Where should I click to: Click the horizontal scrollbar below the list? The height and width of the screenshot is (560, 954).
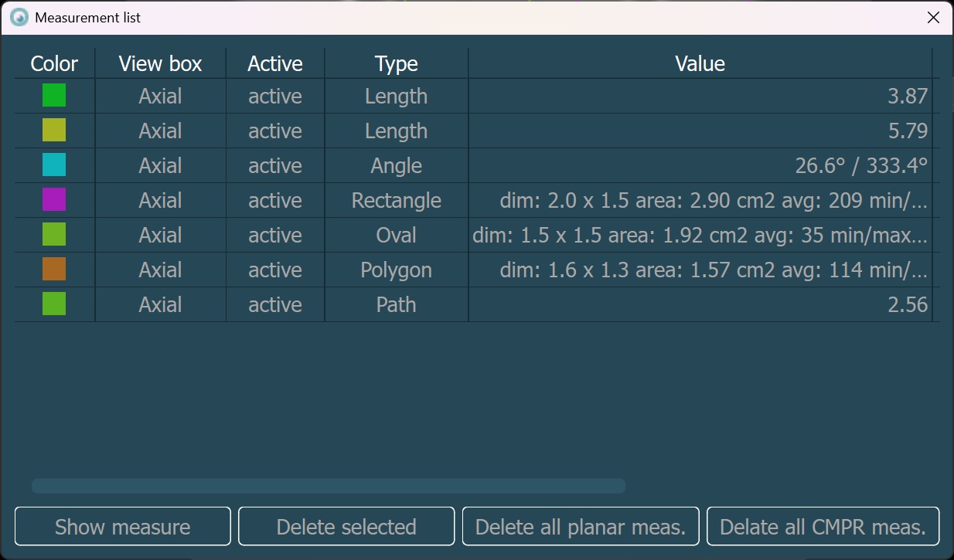click(328, 486)
